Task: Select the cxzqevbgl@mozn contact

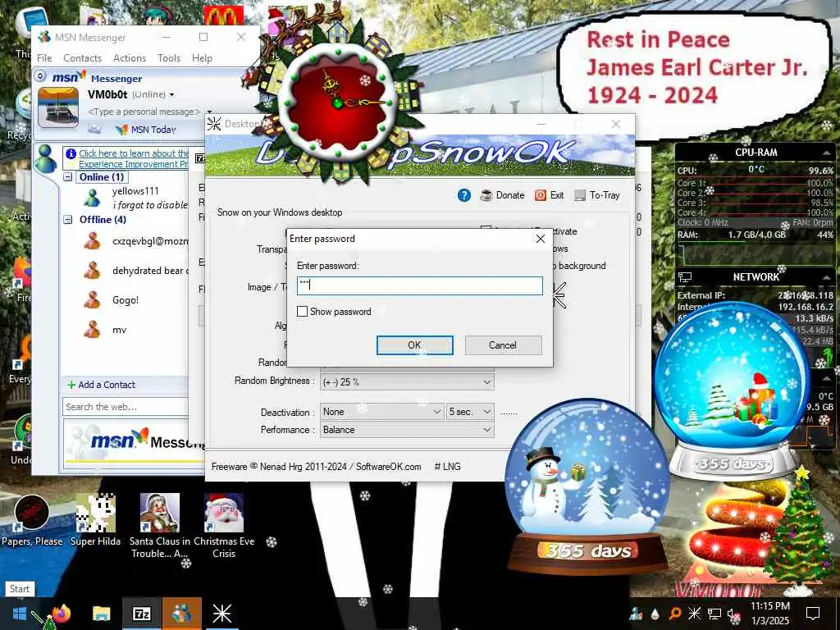Action: click(x=150, y=241)
